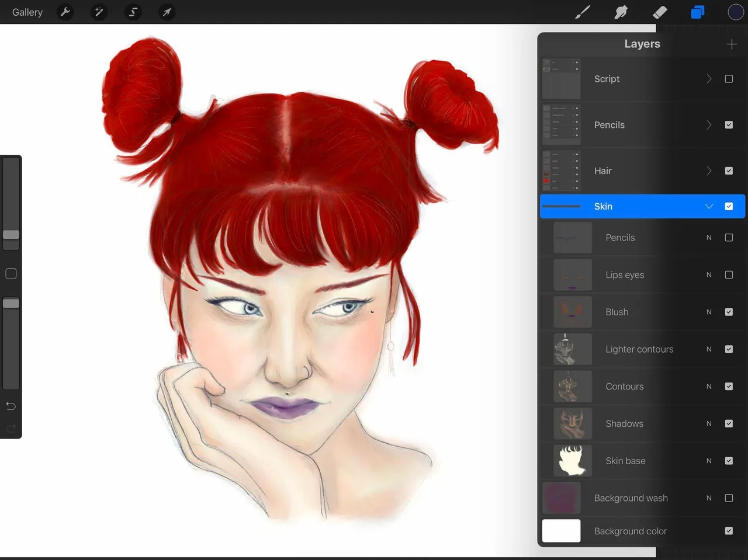Hide the Lighter contours layer
Screen dimensions: 748x560
click(x=729, y=349)
